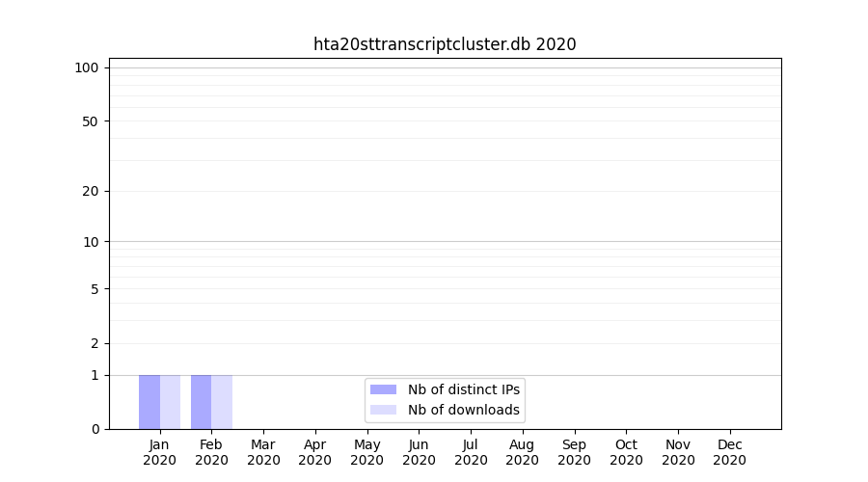This screenshot has width=868, height=482.
Task: Click the chart title hta20sttranscriptcluster.db 2020
Action: coord(445,44)
